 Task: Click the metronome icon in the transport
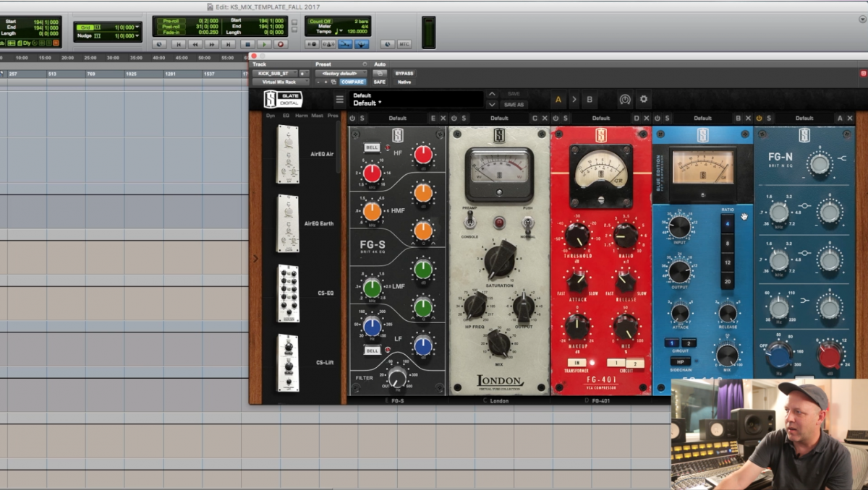click(x=328, y=44)
